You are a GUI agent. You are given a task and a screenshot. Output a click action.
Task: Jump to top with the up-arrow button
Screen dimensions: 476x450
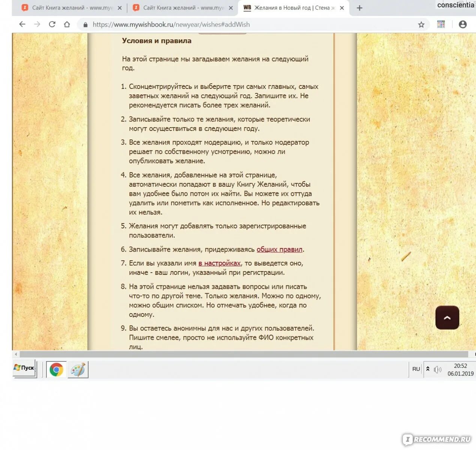447,318
